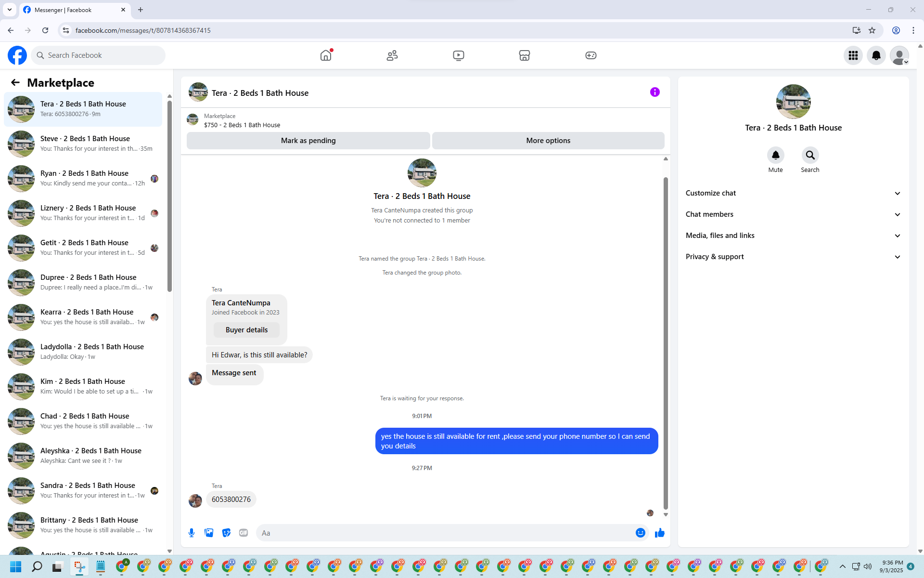Open the account profile avatar menu

coord(899,55)
